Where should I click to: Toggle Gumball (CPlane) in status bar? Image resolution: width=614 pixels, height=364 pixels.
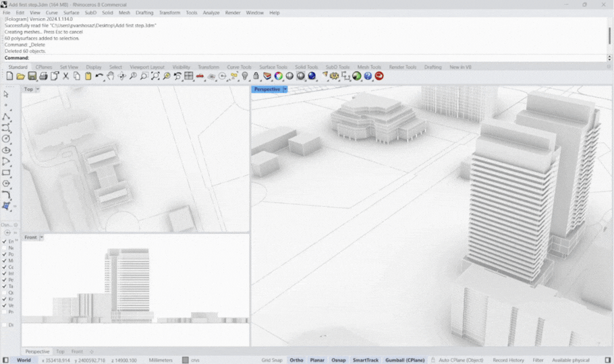click(x=405, y=360)
